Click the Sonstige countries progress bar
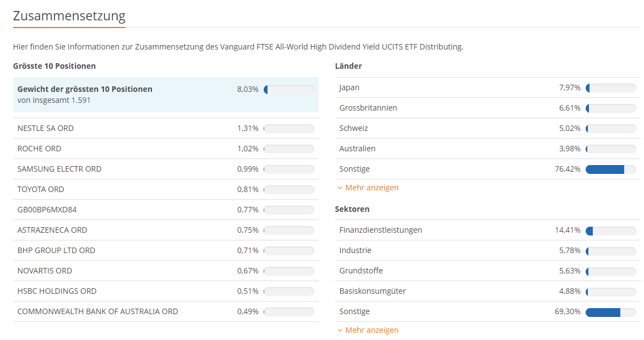The width and height of the screenshot is (644, 340). (x=611, y=169)
